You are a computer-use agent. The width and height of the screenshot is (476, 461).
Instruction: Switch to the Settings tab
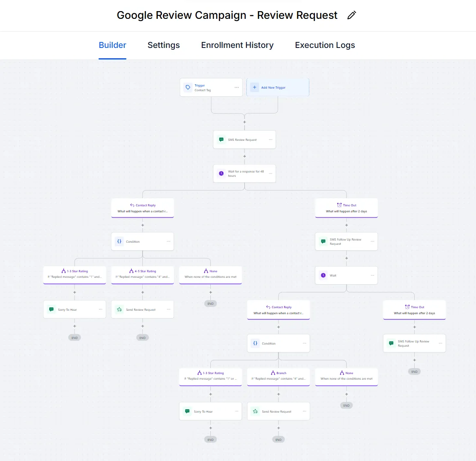coord(164,45)
